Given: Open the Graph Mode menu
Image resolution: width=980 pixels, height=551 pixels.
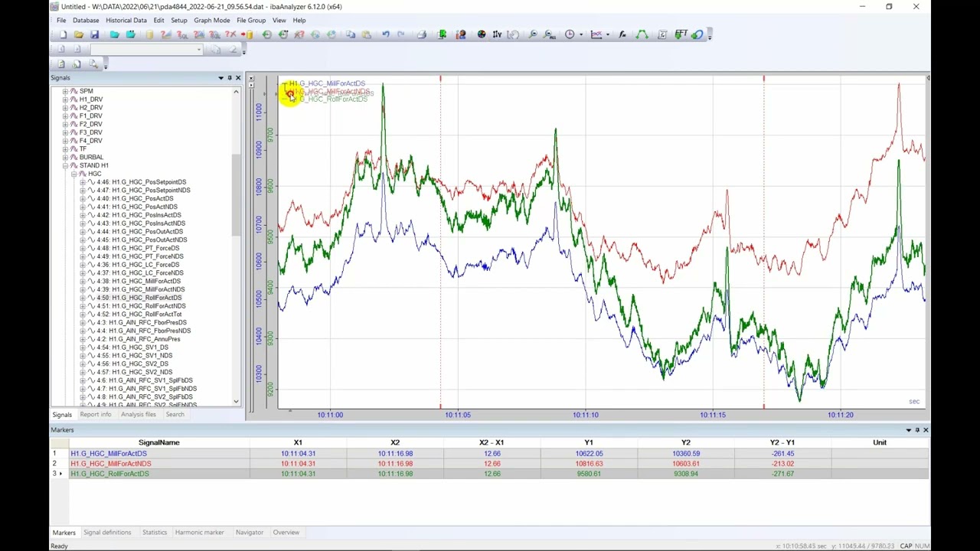Looking at the screenshot, I should pyautogui.click(x=211, y=21).
